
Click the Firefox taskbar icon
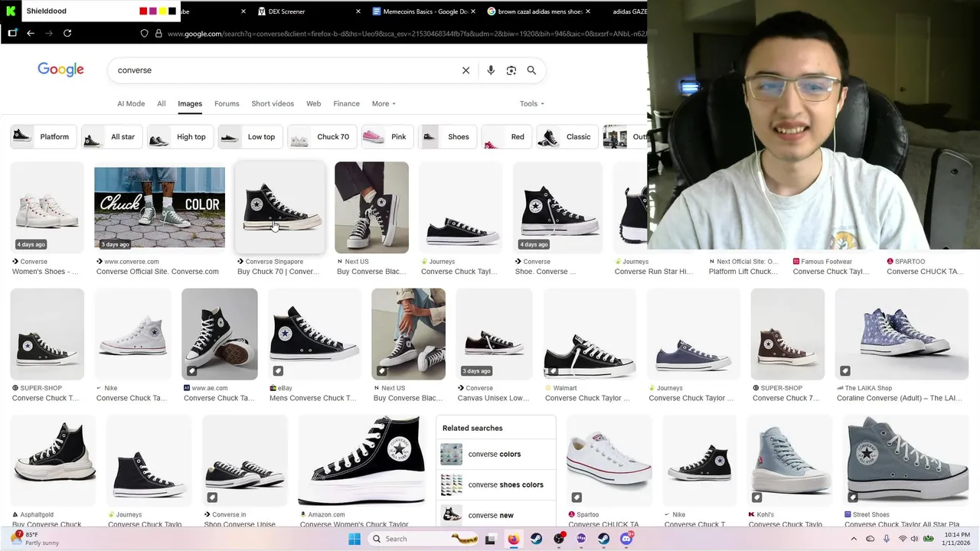click(513, 539)
